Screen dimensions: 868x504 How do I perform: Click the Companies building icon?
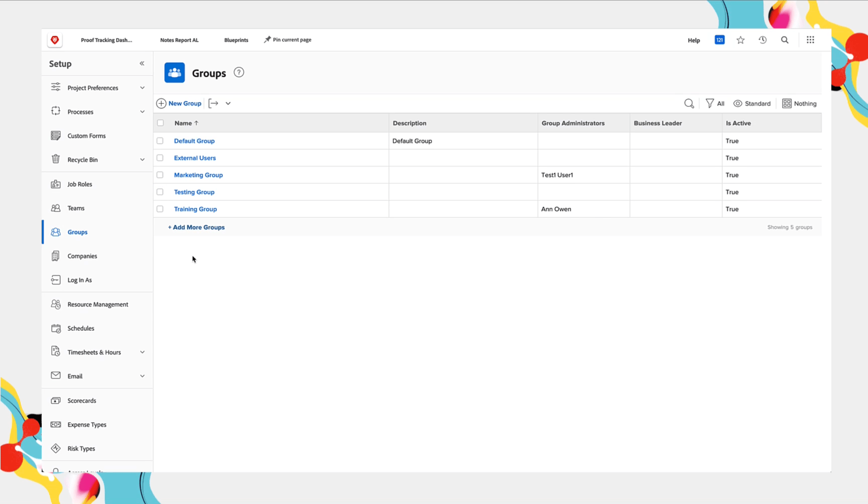[56, 256]
